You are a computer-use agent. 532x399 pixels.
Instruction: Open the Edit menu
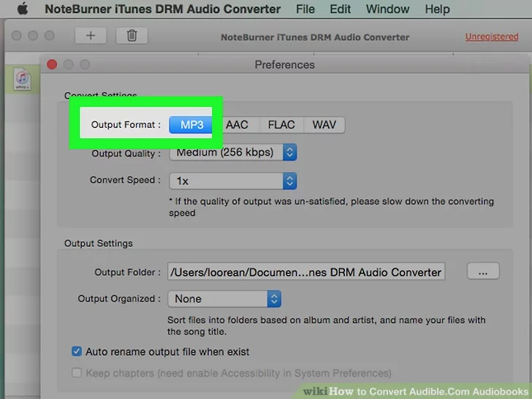coord(341,9)
